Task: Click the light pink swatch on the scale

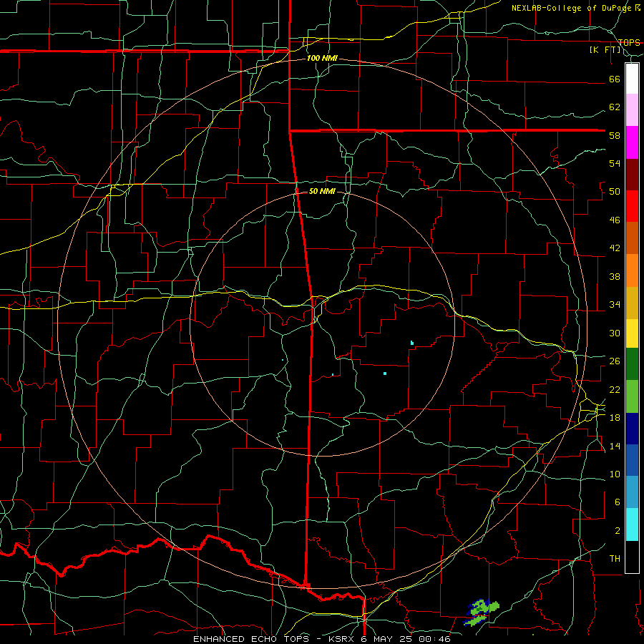Action: (632, 109)
